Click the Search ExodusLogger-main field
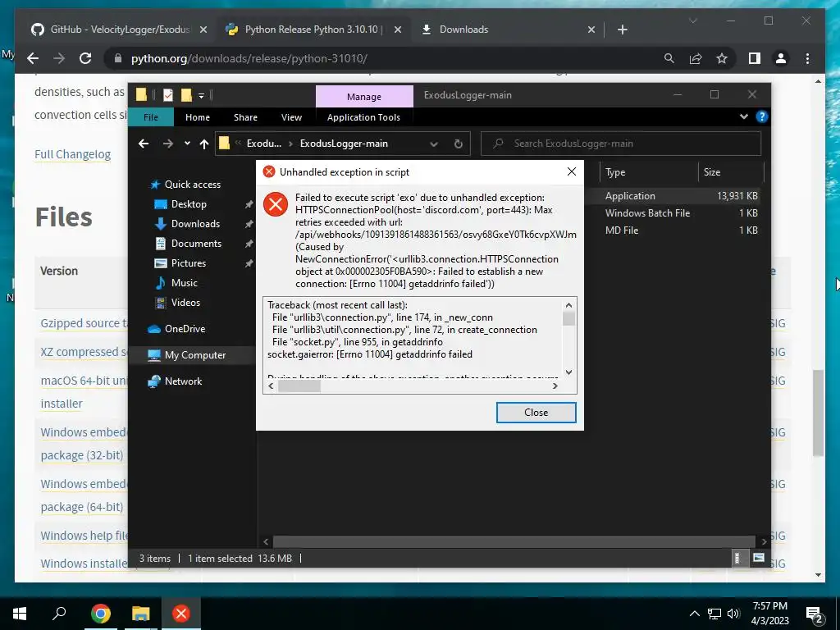840x630 pixels. point(621,144)
